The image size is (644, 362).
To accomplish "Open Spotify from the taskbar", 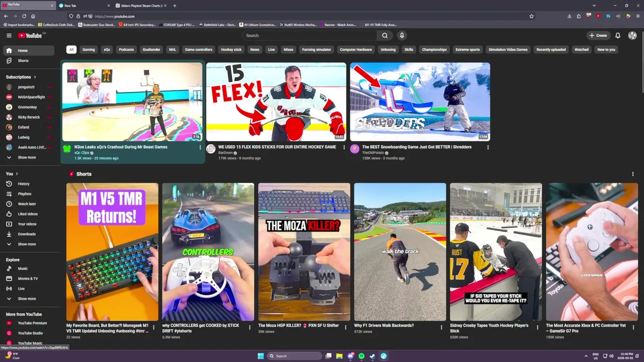I will coord(361,356).
